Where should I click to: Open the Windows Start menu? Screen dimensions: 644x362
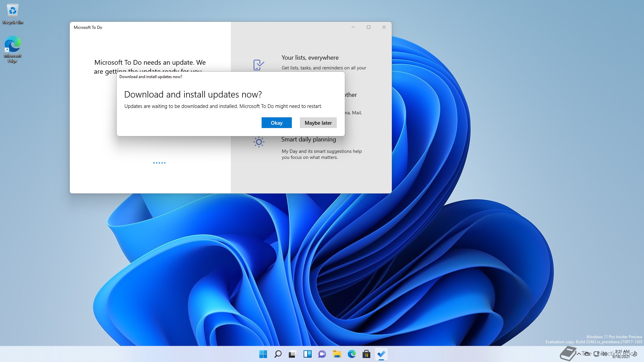(x=263, y=354)
